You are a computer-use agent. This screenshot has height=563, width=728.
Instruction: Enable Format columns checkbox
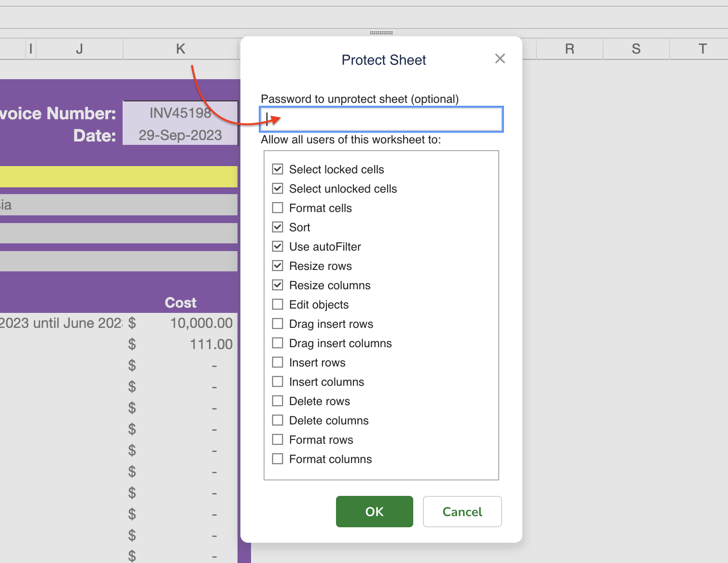point(278,459)
